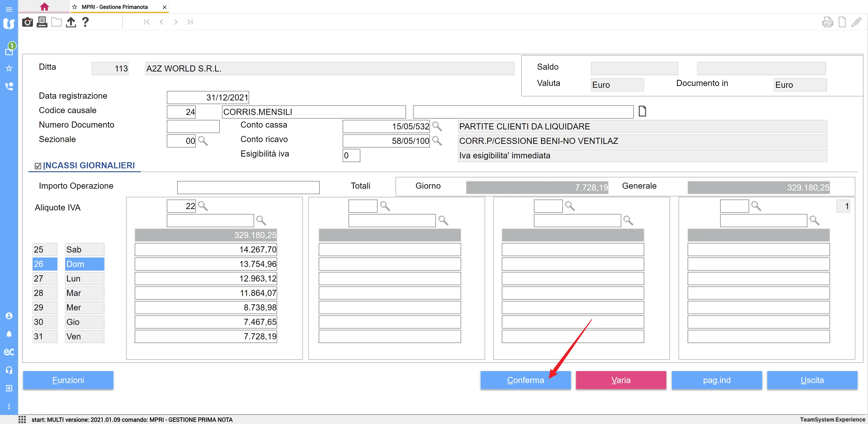Toggle the INCASSI GIORNALIERI checkbox
Viewport: 868px width, 424px height.
point(38,166)
